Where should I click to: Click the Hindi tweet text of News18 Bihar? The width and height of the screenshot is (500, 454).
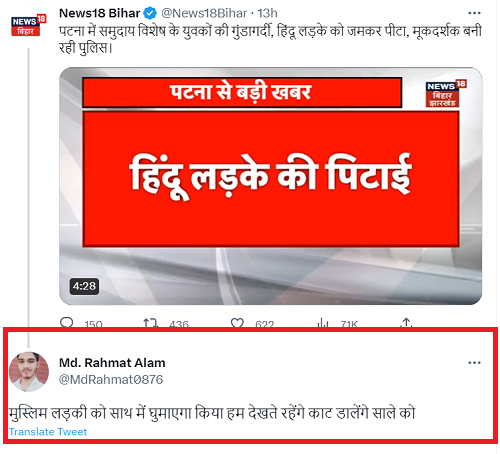[270, 40]
